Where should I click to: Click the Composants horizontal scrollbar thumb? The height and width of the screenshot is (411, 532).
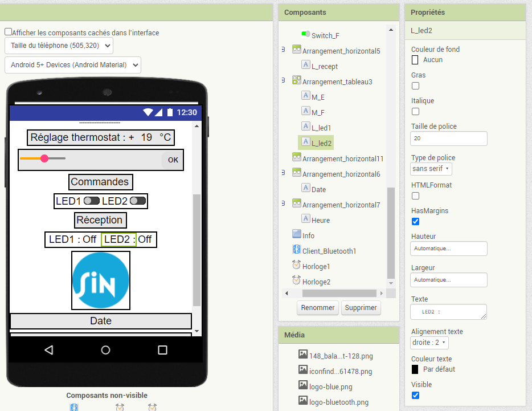click(339, 293)
